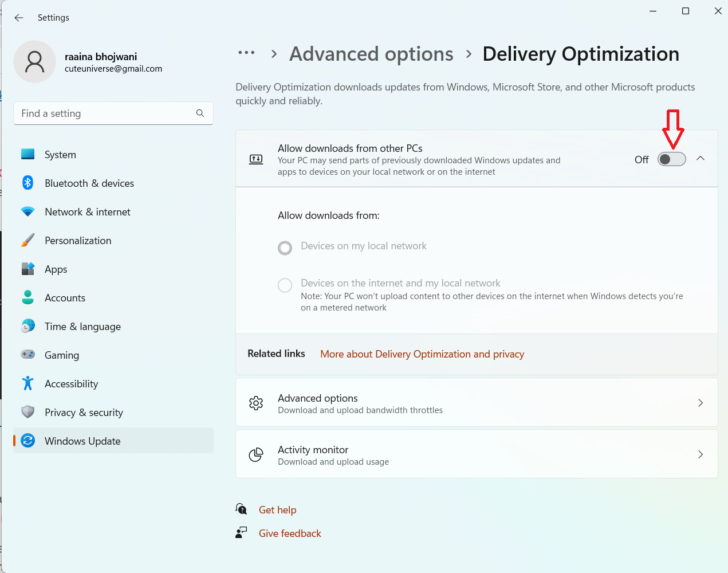Click the Accessibility figure icon
The image size is (728, 573).
[27, 383]
